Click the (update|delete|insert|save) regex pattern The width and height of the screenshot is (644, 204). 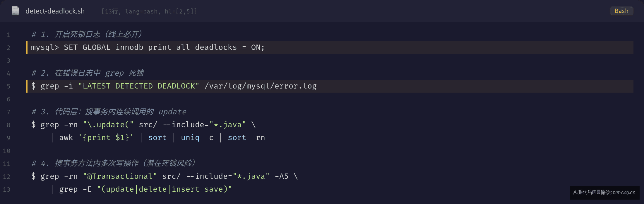click(x=165, y=189)
